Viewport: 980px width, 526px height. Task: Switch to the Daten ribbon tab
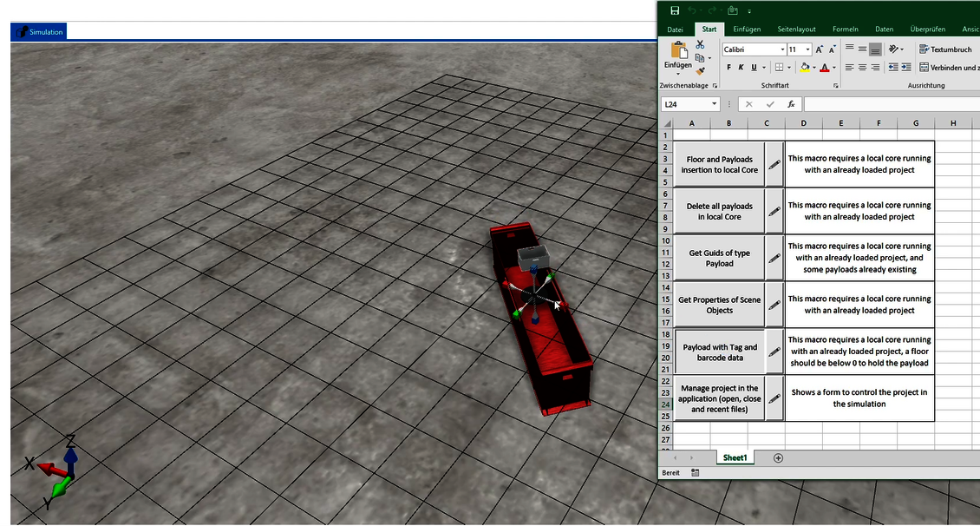pos(884,30)
